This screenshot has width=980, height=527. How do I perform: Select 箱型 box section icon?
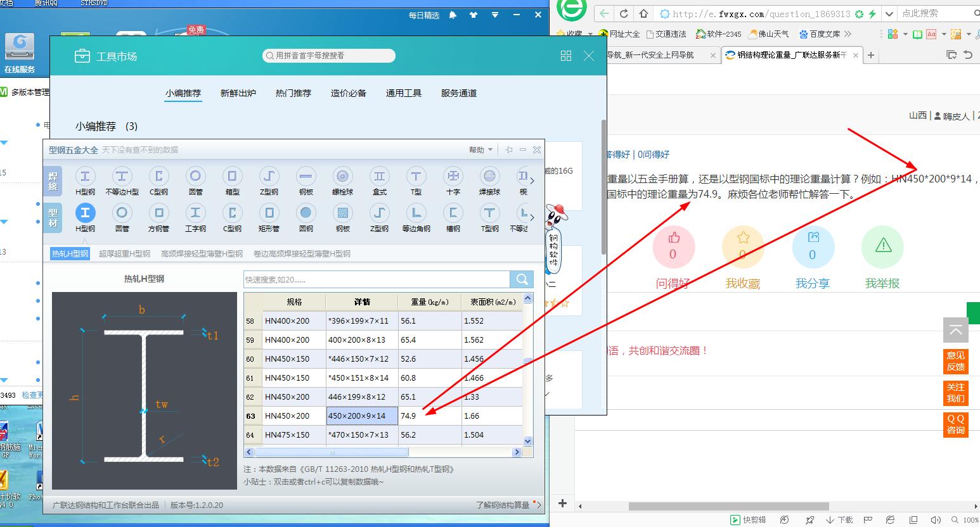click(x=232, y=177)
